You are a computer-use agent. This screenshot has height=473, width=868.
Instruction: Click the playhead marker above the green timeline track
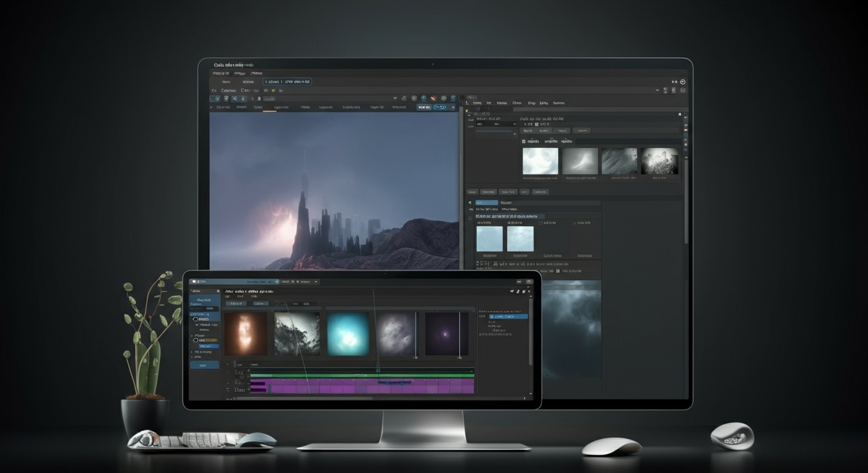point(379,371)
